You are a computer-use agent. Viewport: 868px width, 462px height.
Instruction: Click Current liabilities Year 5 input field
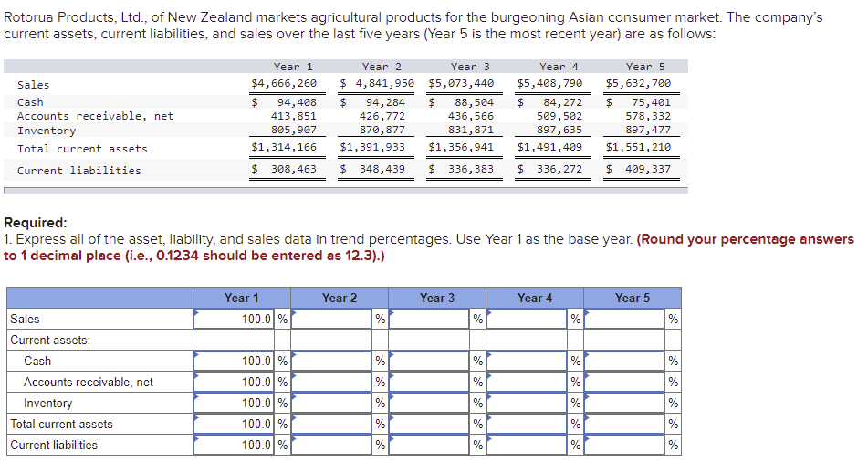point(624,445)
